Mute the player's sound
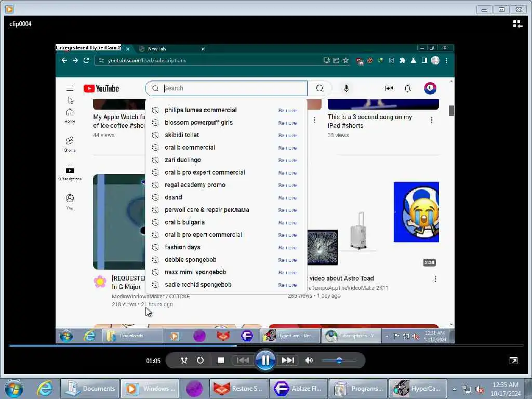 309,361
